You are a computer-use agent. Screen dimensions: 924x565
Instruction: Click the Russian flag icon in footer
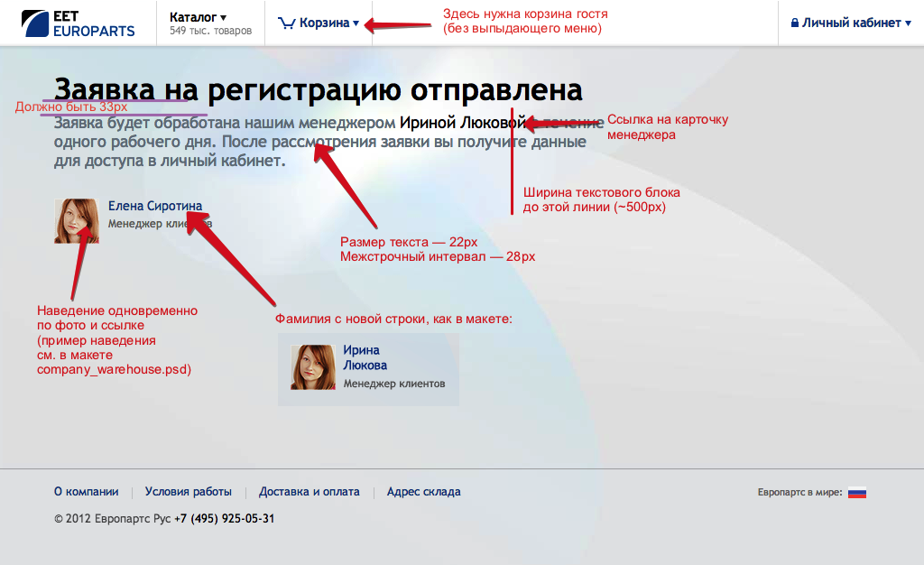(857, 493)
